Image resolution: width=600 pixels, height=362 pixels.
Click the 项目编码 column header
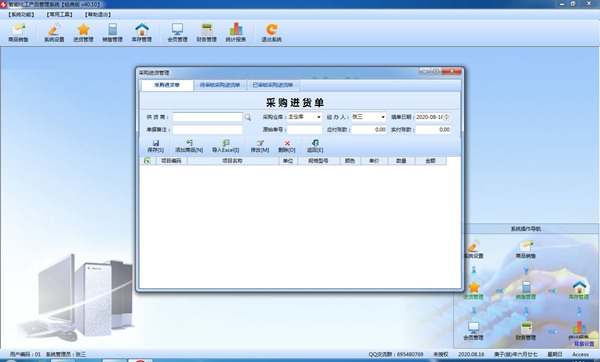click(x=171, y=161)
